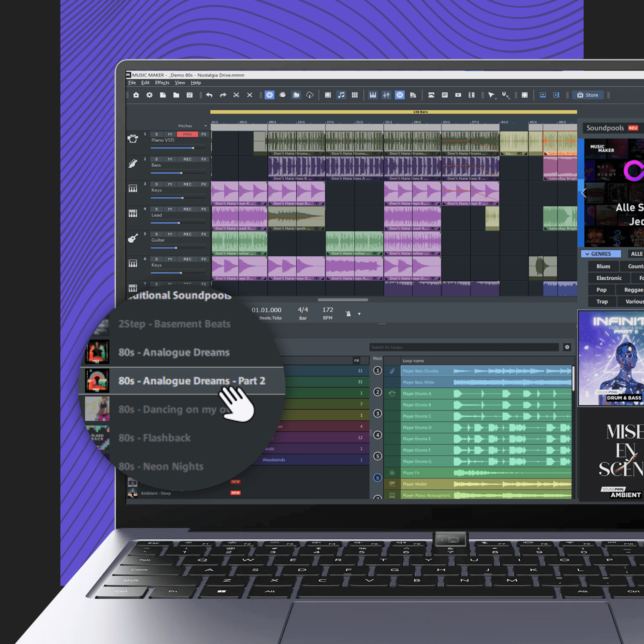Click the Save project floppy disk icon
Viewport: 644px width, 644px height.
tap(190, 95)
